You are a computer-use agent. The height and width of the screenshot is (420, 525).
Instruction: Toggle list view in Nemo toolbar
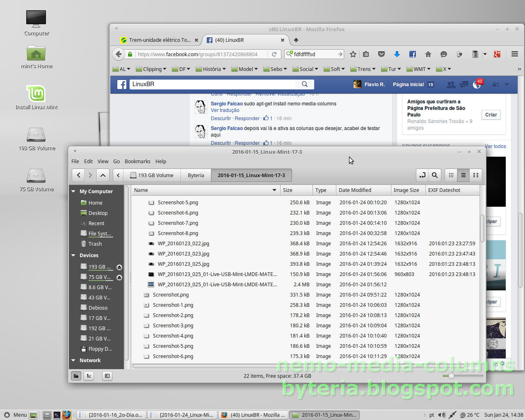point(463,175)
